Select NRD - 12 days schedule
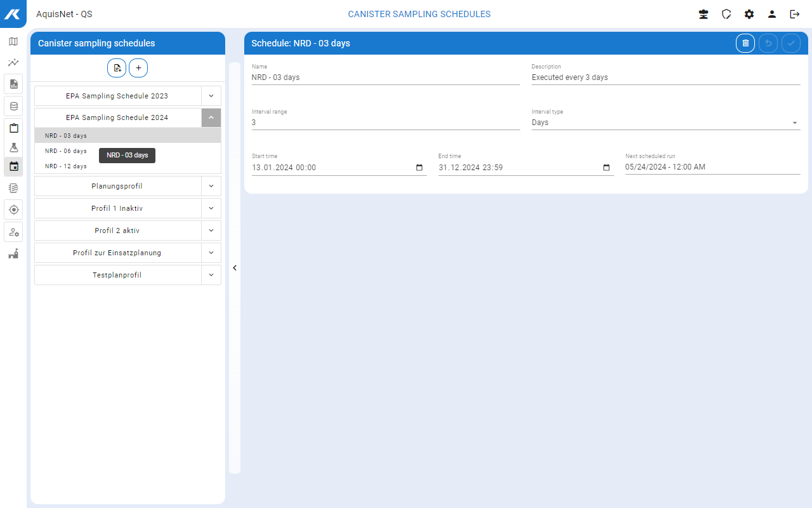This screenshot has height=508, width=812. 66,166
